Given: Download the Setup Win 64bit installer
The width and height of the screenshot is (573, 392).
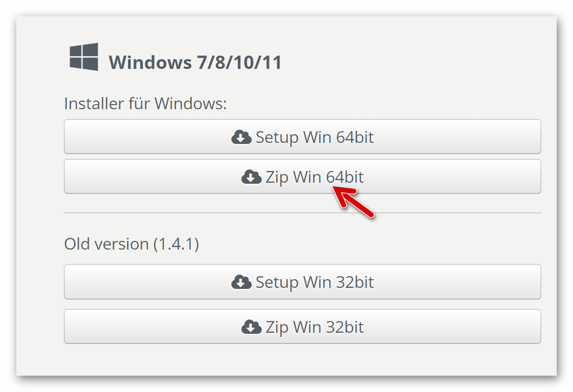Looking at the screenshot, I should 302,137.
